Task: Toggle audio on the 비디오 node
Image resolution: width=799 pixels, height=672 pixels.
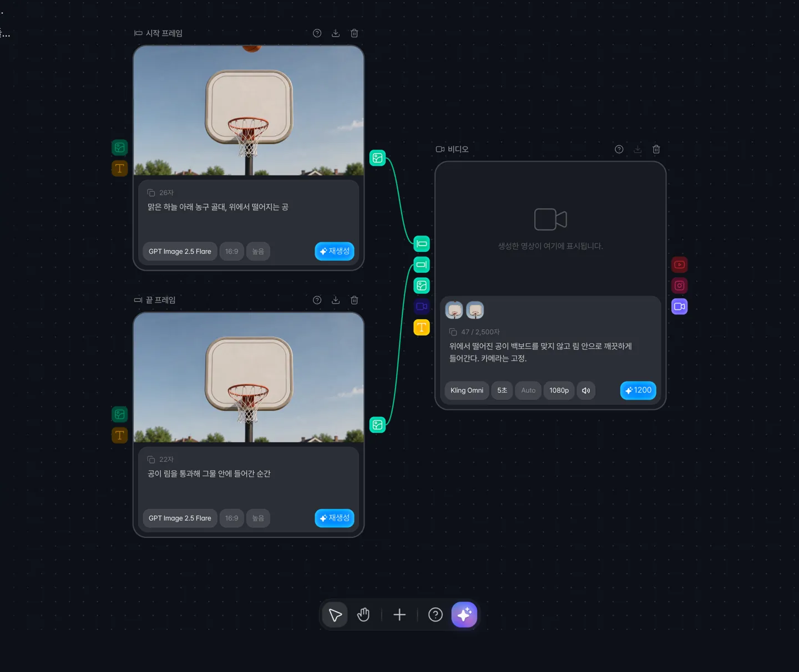Action: (x=586, y=390)
